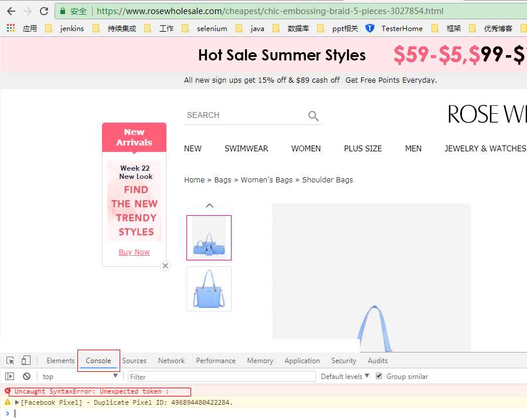
Task: Switch to the Console tab
Action: pos(98,361)
